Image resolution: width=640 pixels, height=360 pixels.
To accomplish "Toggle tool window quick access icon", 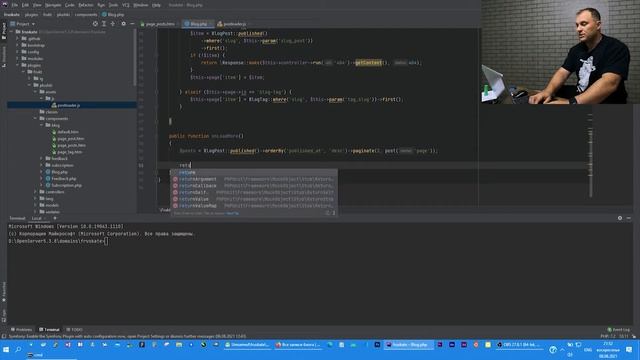I will click(x=4, y=336).
